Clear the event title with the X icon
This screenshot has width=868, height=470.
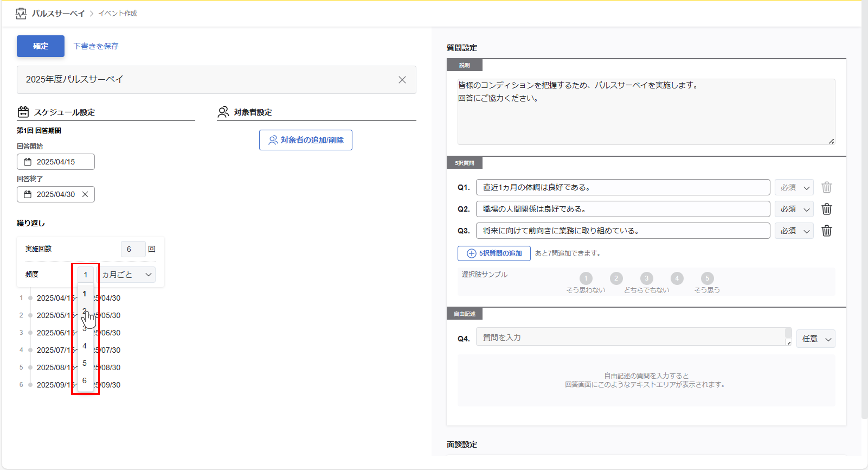point(402,80)
